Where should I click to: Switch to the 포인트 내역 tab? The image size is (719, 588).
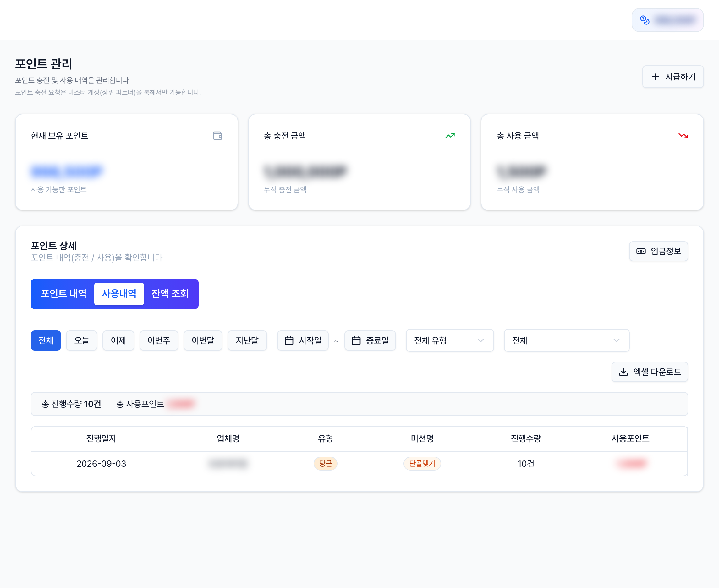pos(63,294)
